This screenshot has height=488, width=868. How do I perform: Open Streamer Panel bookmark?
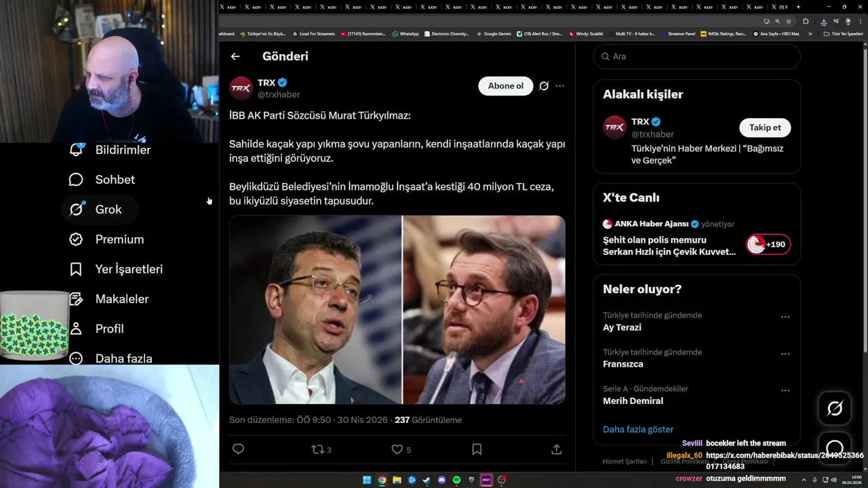point(677,34)
